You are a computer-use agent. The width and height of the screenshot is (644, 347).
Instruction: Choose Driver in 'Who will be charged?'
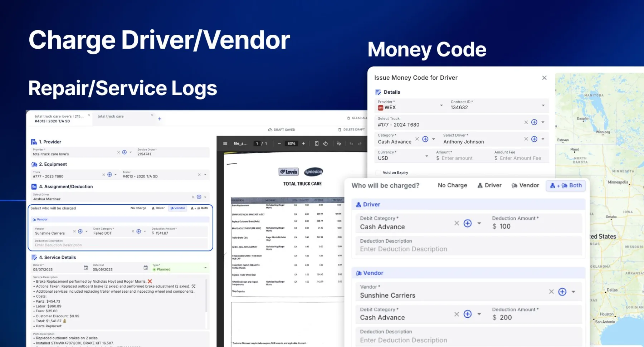489,185
